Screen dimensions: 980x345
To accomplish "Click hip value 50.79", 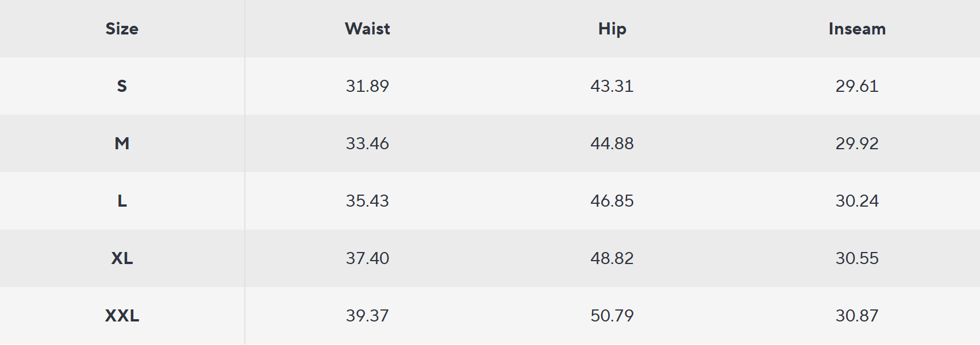I will pyautogui.click(x=612, y=316).
